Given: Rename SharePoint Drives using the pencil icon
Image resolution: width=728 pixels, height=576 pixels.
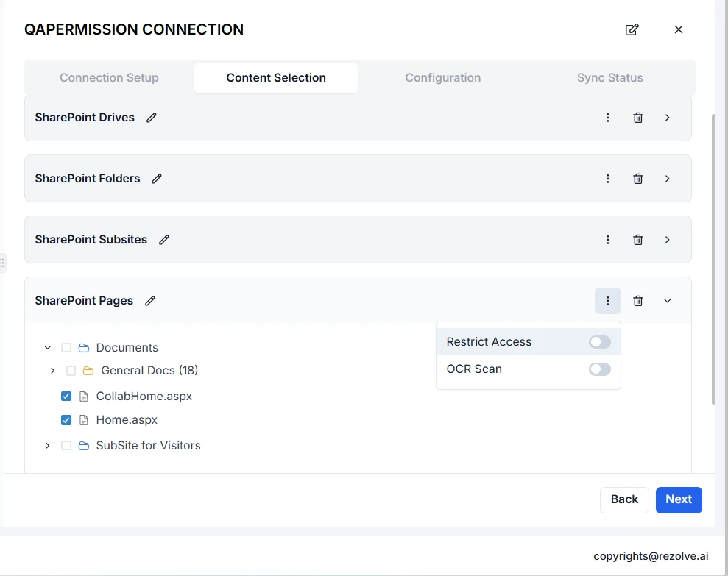Looking at the screenshot, I should point(152,118).
